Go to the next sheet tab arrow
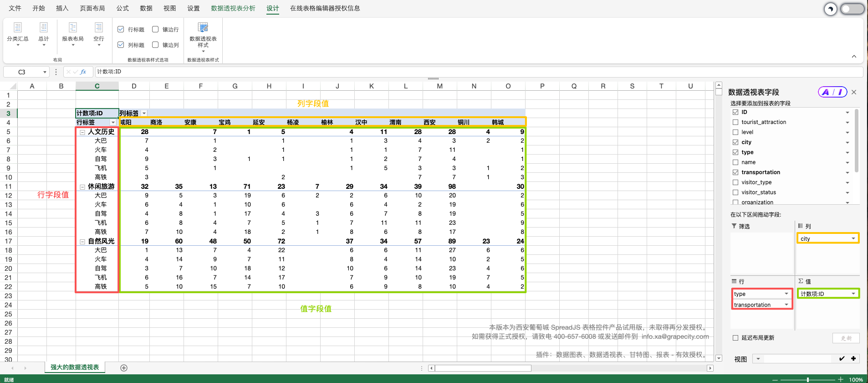This screenshot has height=383, width=868. [25, 368]
